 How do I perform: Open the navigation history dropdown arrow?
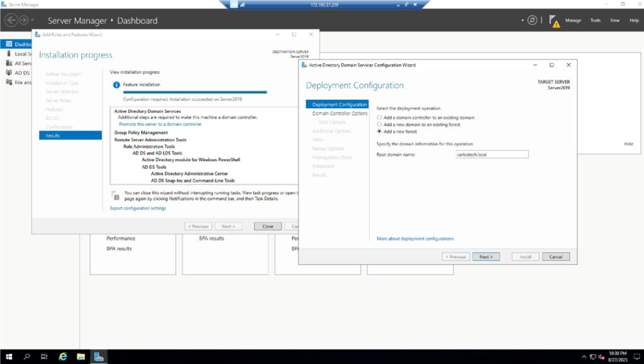click(33, 21)
